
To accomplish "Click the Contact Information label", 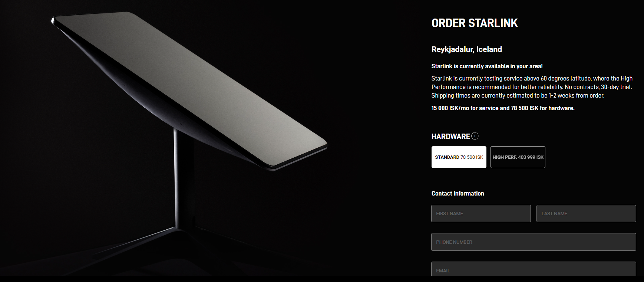I will tap(458, 193).
